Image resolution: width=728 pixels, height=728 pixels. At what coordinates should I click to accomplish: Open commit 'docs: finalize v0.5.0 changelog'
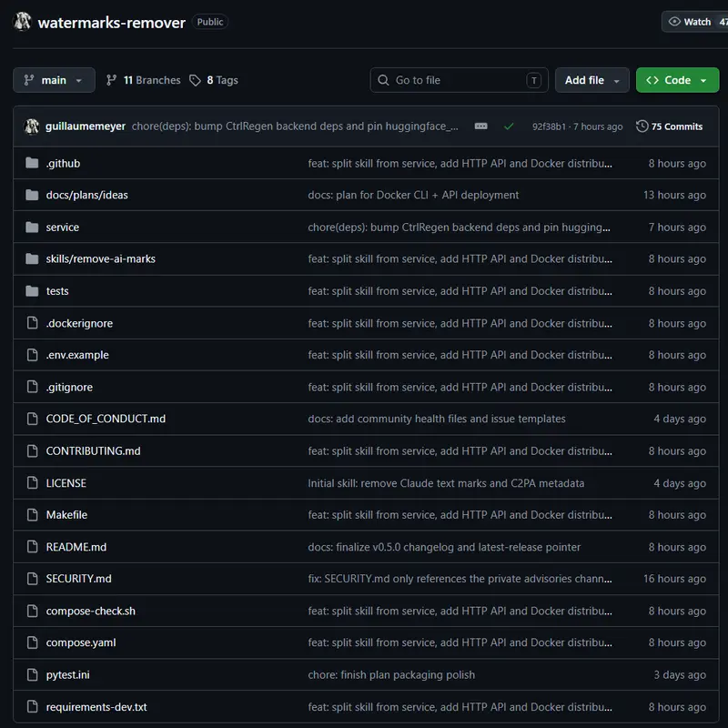tap(444, 547)
